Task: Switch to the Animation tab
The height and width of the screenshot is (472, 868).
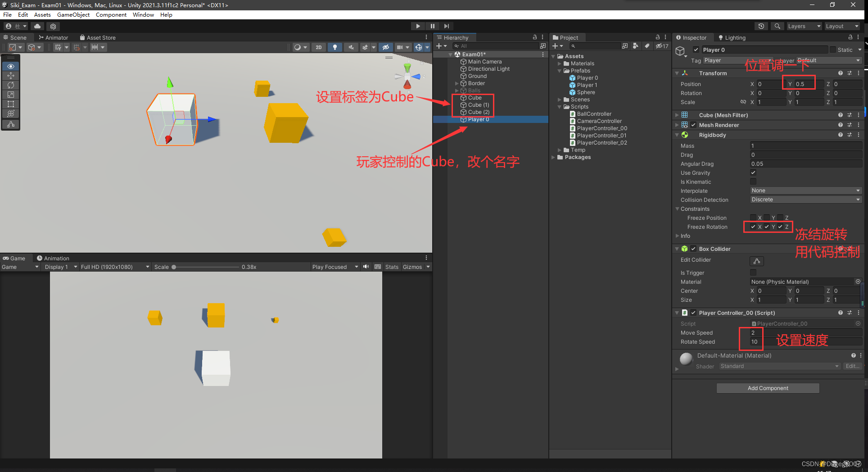Action: tap(53, 259)
